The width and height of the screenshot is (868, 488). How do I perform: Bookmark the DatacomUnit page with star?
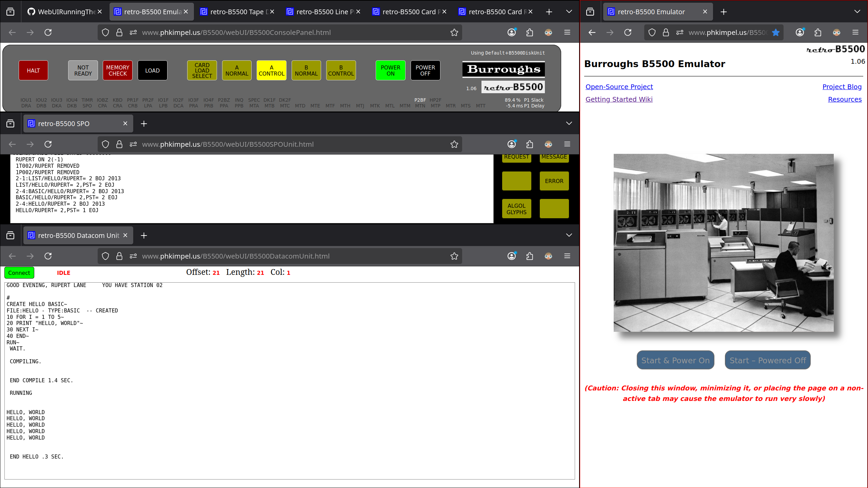point(454,256)
